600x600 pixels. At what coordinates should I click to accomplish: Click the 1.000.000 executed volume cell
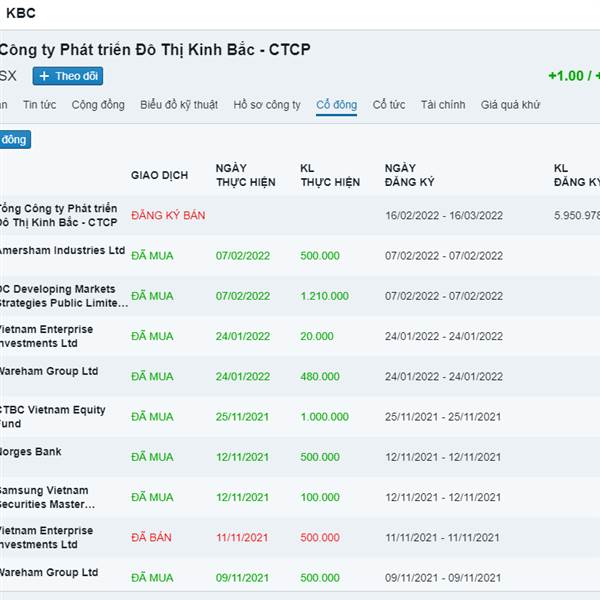point(324,416)
